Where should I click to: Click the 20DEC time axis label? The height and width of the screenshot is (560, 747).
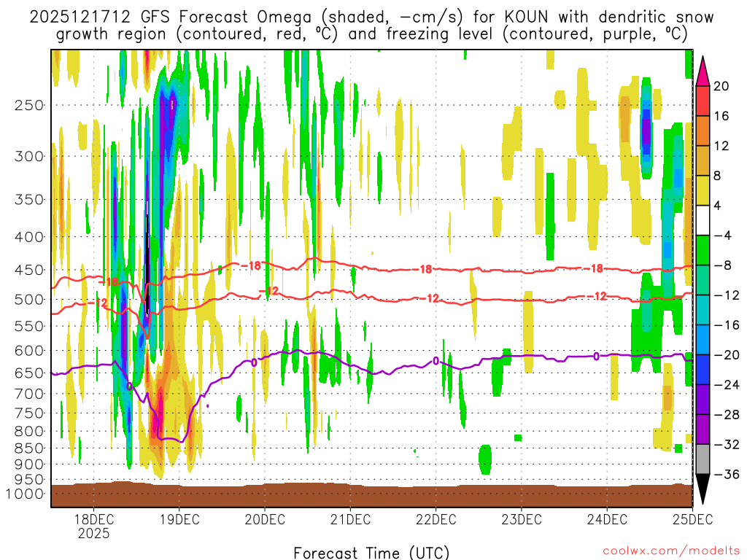click(x=264, y=519)
